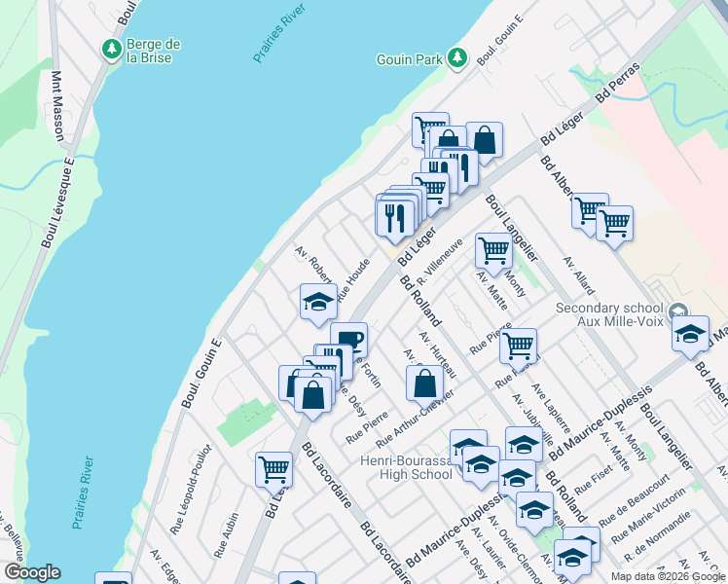The height and width of the screenshot is (584, 728).
Task: Click the 'Rue Houde' street label
Action: [353, 281]
